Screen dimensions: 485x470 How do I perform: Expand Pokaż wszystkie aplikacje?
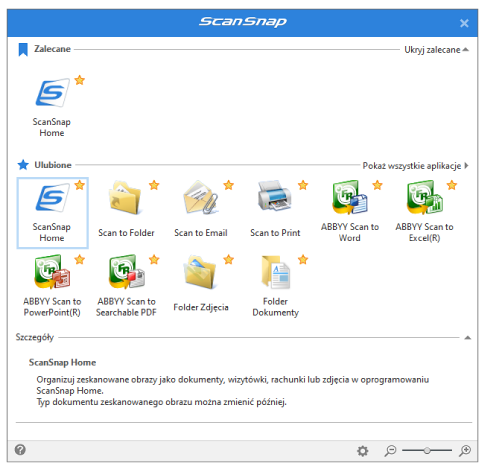415,166
